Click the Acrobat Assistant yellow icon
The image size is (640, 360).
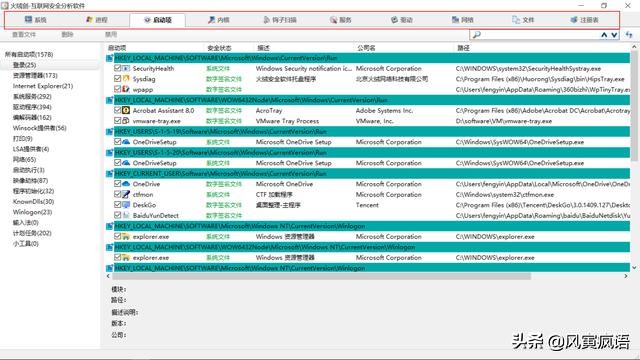tap(126, 110)
